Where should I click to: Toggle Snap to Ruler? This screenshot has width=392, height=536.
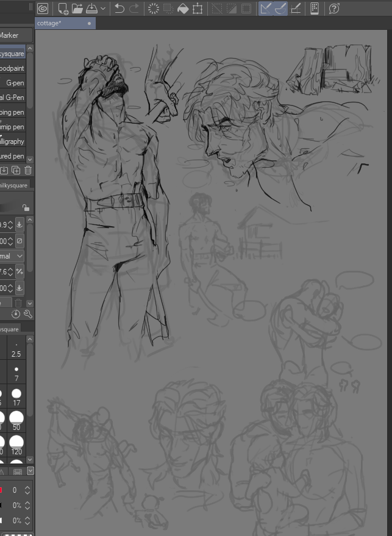click(x=266, y=9)
